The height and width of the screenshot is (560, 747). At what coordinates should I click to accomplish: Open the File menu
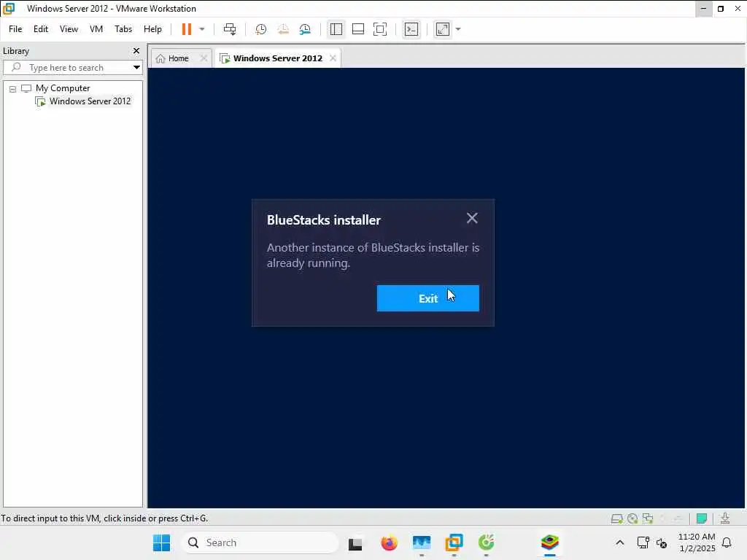pyautogui.click(x=15, y=29)
